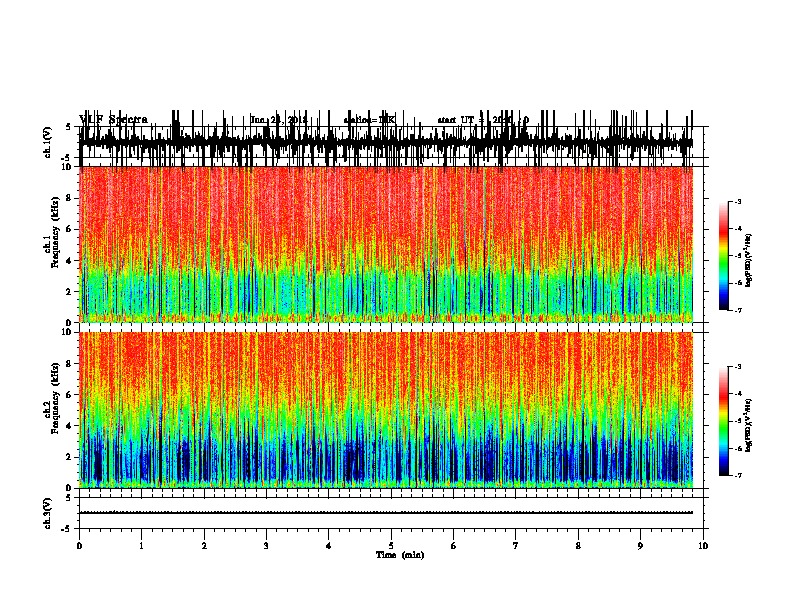
Task: Click the '-7' label on ch.1 colorbar
Action: click(737, 310)
